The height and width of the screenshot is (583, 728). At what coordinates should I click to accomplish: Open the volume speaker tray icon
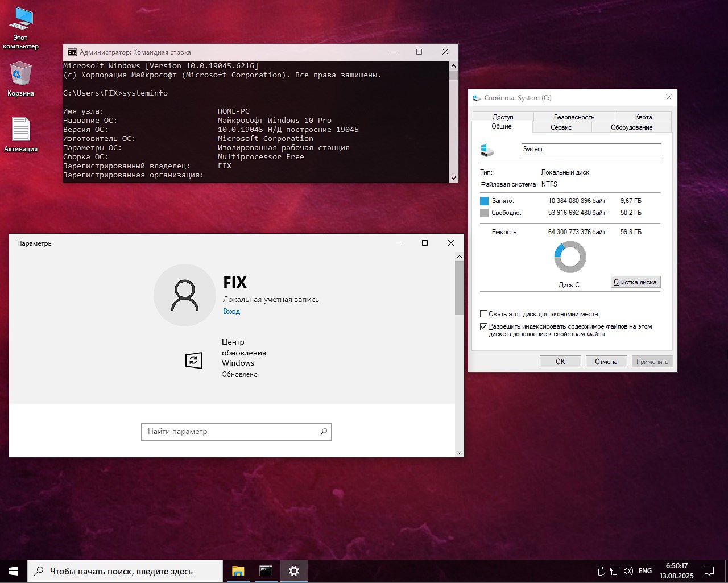point(628,571)
